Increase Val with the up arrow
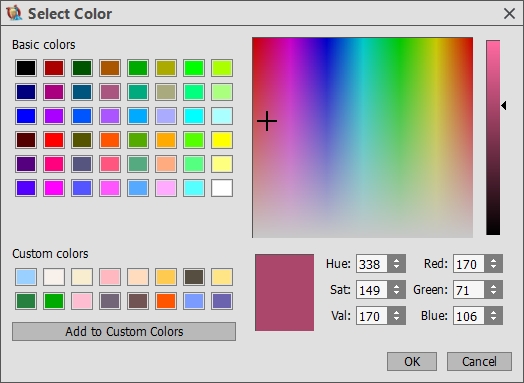 pos(396,311)
